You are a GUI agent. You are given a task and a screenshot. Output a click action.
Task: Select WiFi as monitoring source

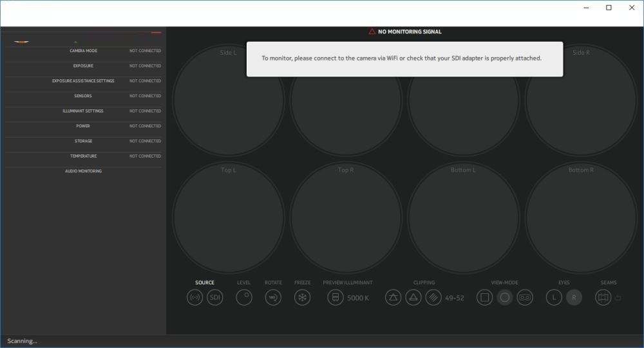[194, 298]
